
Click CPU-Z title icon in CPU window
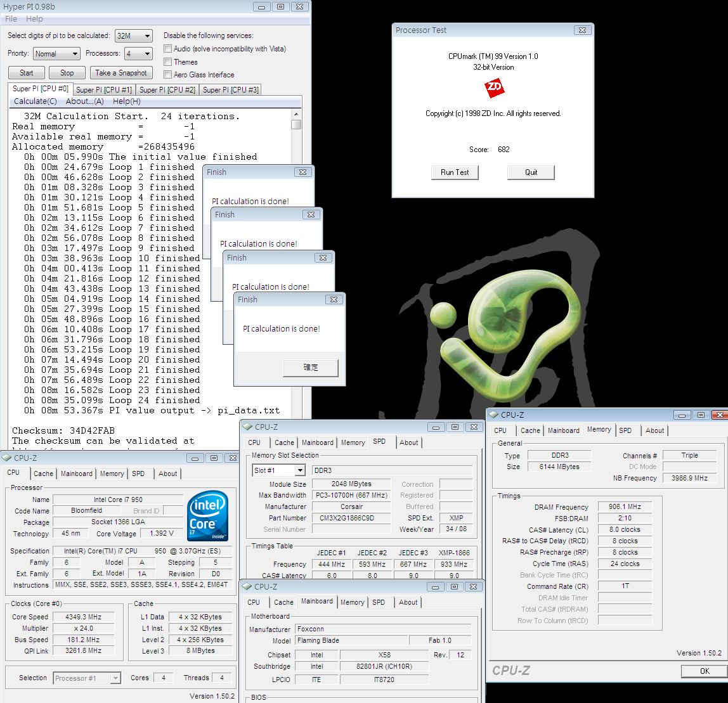[x=6, y=458]
